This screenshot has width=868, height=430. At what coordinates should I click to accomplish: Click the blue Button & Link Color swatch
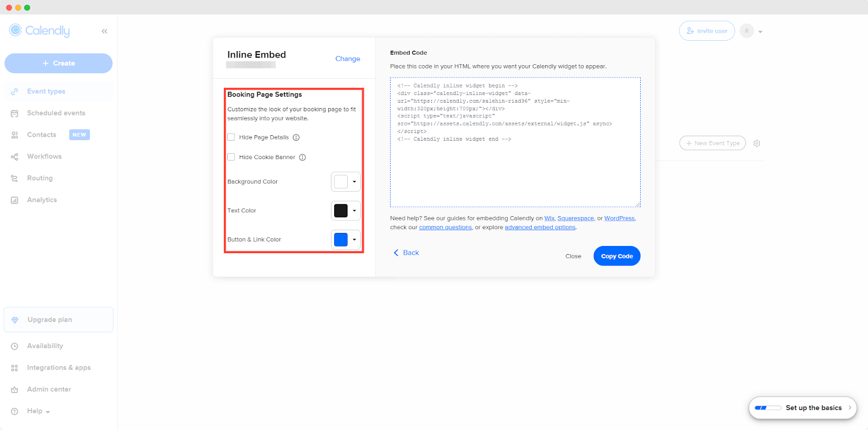click(x=341, y=239)
